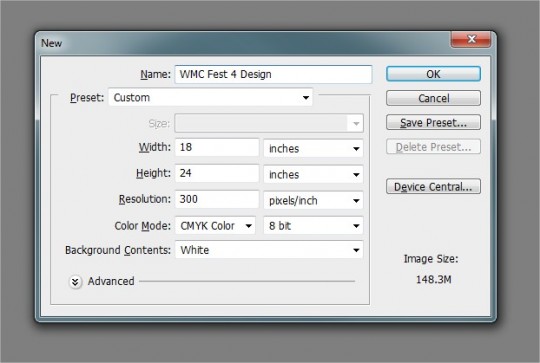Click the Resolution value field
This screenshot has width=540, height=363.
pyautogui.click(x=217, y=199)
